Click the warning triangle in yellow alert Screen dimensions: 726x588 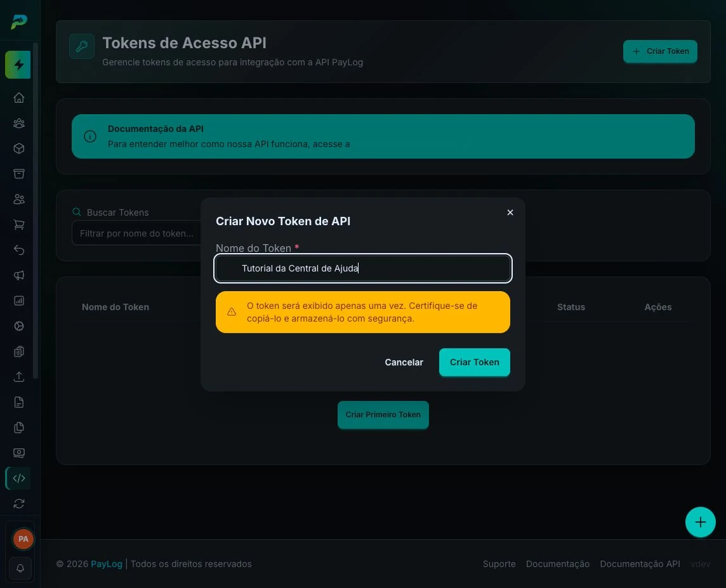pyautogui.click(x=232, y=312)
